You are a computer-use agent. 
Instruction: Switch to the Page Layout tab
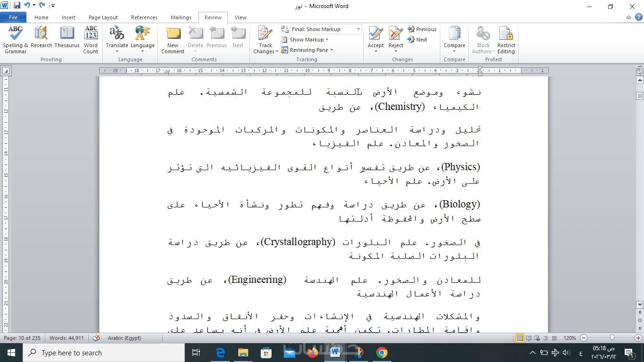pos(103,17)
